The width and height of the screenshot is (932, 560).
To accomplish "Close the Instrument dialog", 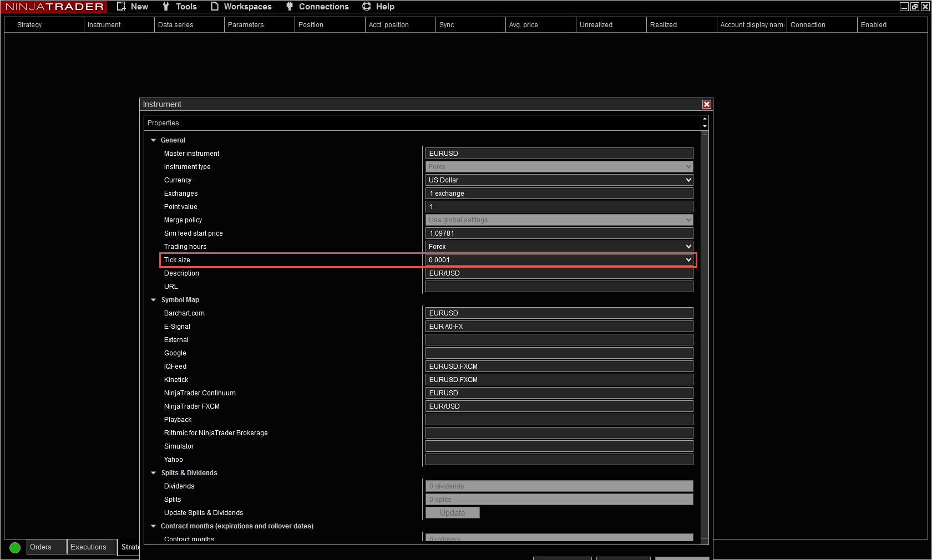I will click(x=706, y=104).
